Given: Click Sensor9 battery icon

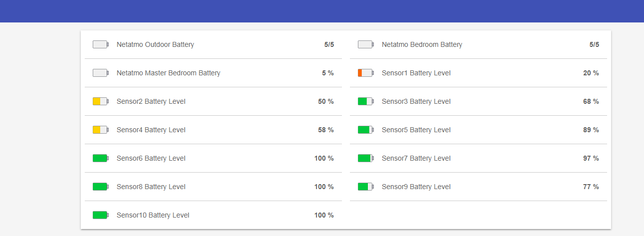Looking at the screenshot, I should pyautogui.click(x=366, y=187).
